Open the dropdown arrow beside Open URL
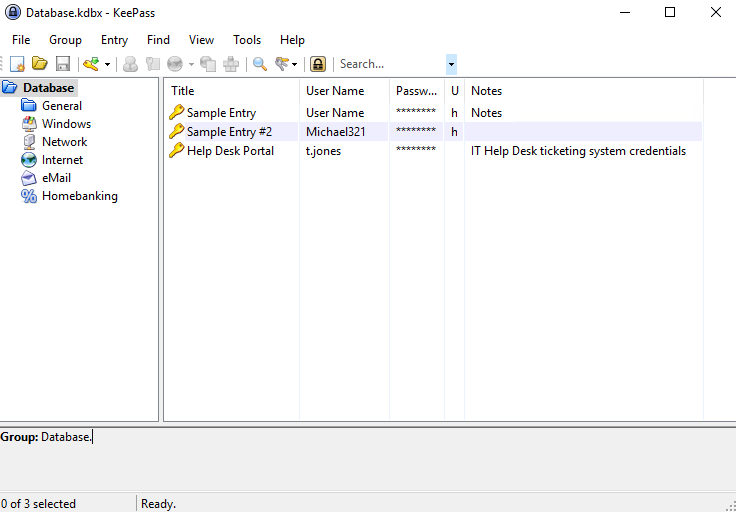The width and height of the screenshot is (736, 512). (191, 64)
